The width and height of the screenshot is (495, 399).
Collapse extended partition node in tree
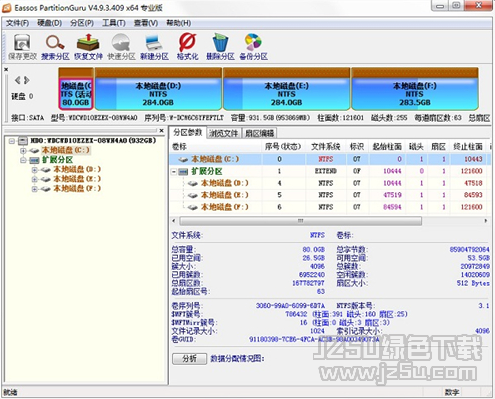[x=23, y=160]
